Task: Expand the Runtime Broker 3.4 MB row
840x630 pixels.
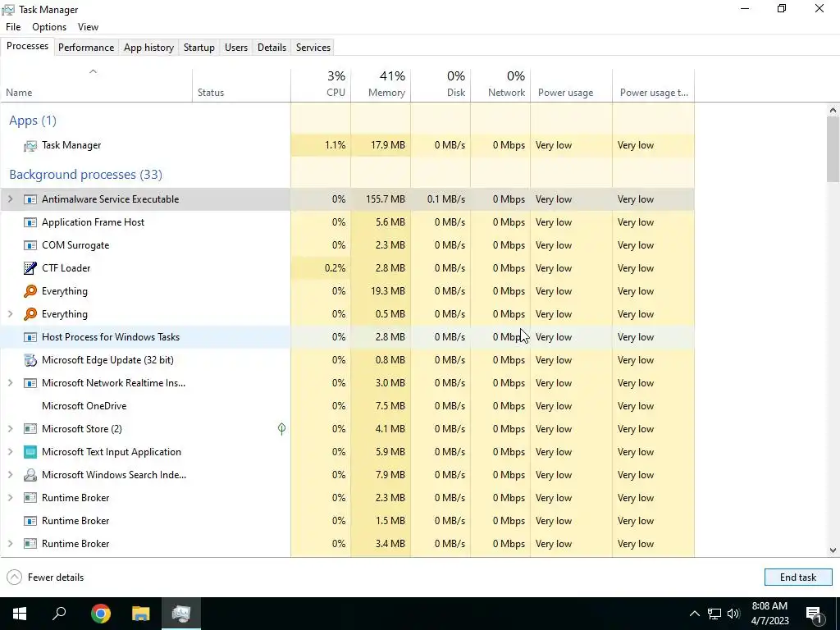Action: 10,544
